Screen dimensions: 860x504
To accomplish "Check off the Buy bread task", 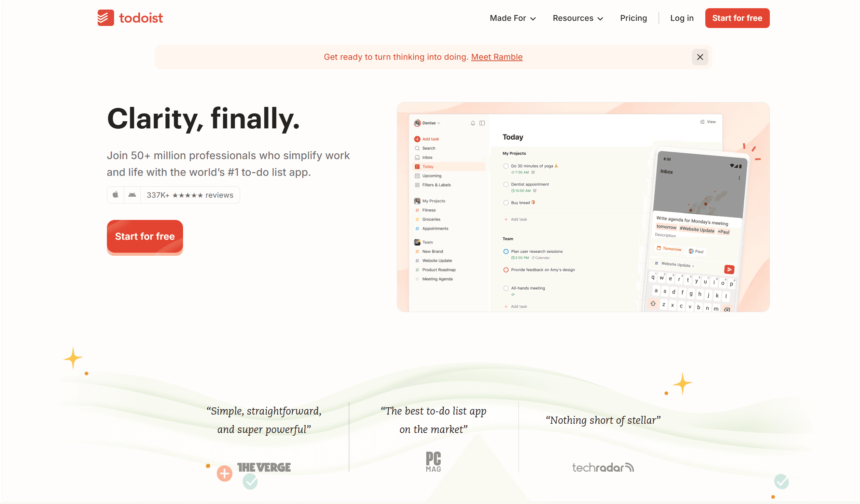I will 506,203.
